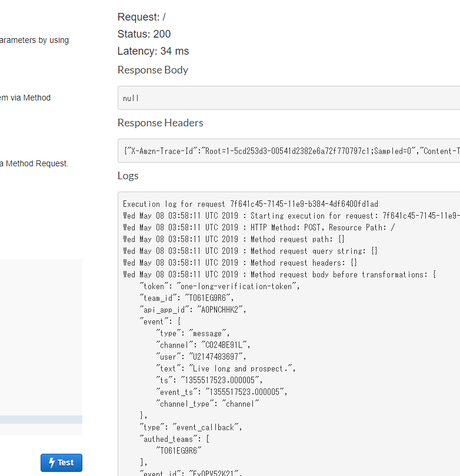Select the Response Headers section heading

[160, 122]
